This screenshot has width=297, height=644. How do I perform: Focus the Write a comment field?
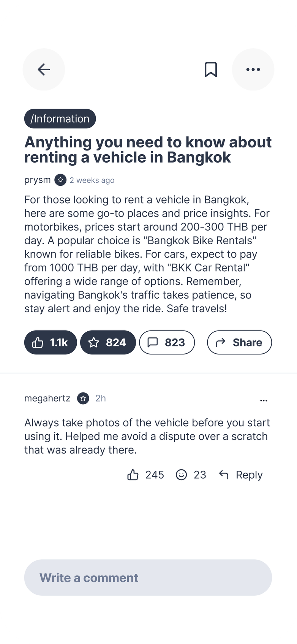[148, 578]
